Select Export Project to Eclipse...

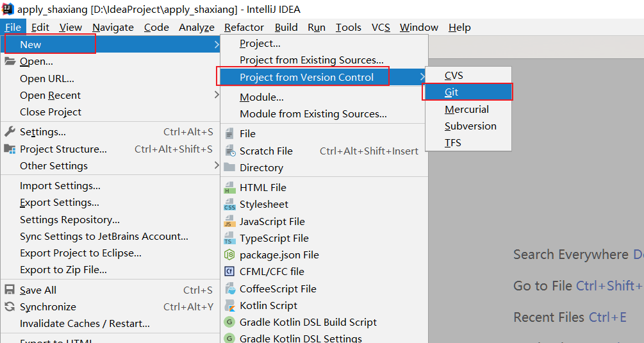(x=110, y=253)
